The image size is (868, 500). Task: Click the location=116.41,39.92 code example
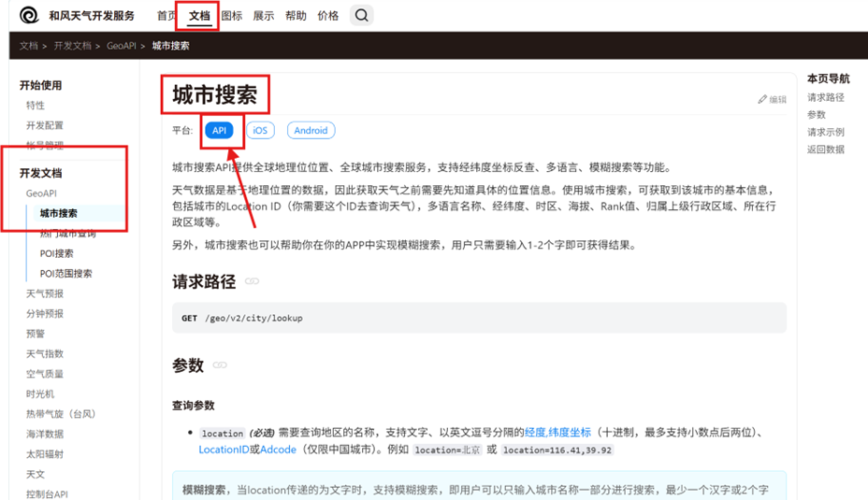tap(557, 450)
